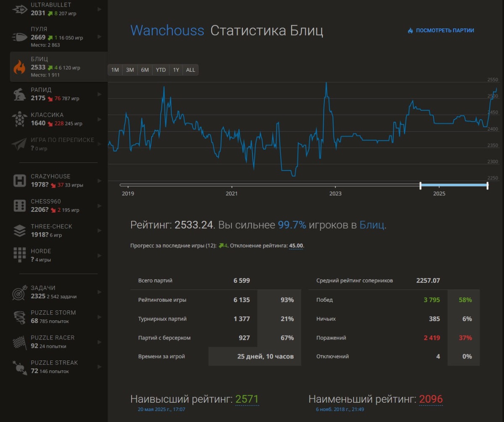Image resolution: width=504 pixels, height=422 pixels.
Task: Expand the Классика row arrow
Action: point(100,119)
